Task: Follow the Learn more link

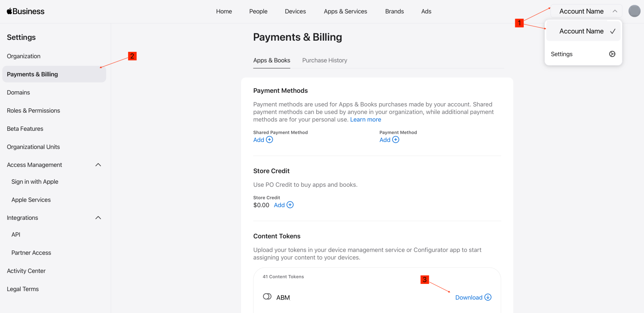Action: tap(366, 120)
